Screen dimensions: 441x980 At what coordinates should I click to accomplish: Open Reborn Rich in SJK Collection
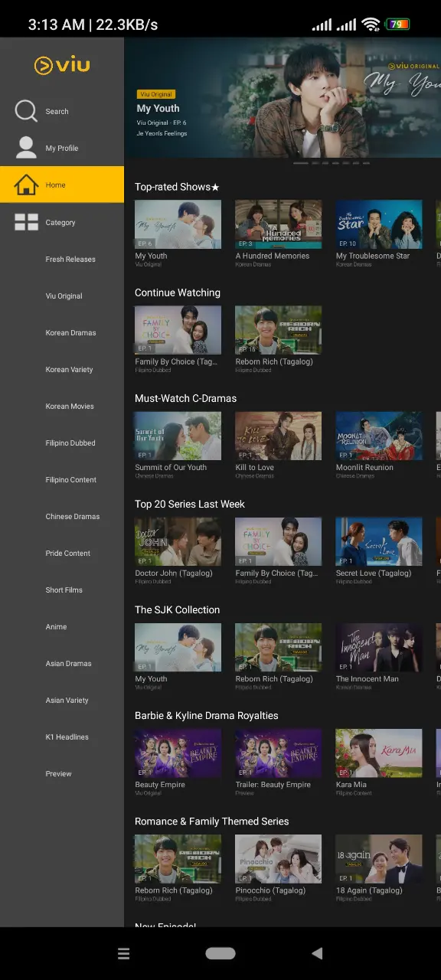278,647
